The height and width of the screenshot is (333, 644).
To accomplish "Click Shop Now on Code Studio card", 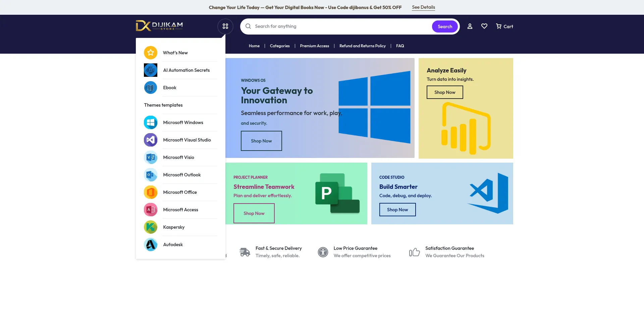I will [397, 210].
